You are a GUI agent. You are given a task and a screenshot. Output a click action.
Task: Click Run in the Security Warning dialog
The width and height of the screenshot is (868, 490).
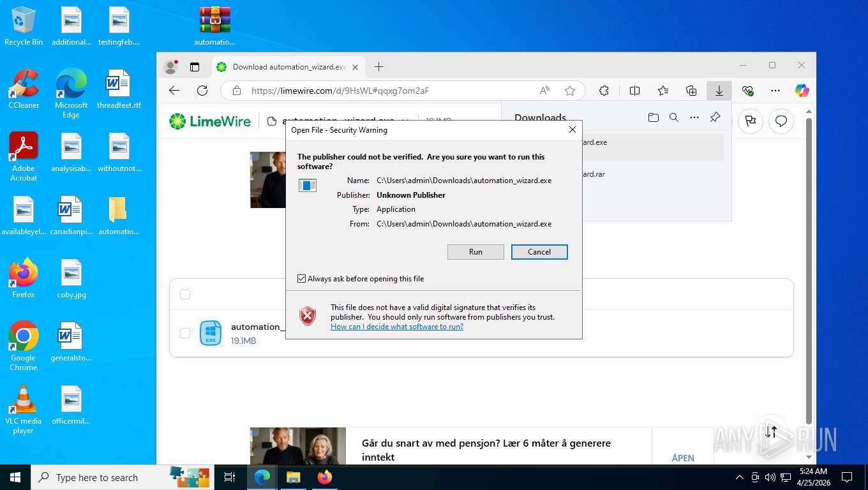pyautogui.click(x=475, y=252)
